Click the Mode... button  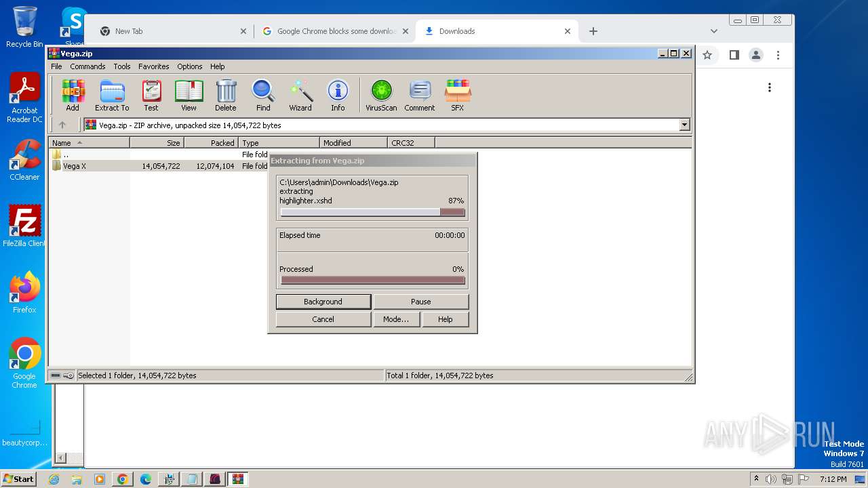click(x=396, y=319)
